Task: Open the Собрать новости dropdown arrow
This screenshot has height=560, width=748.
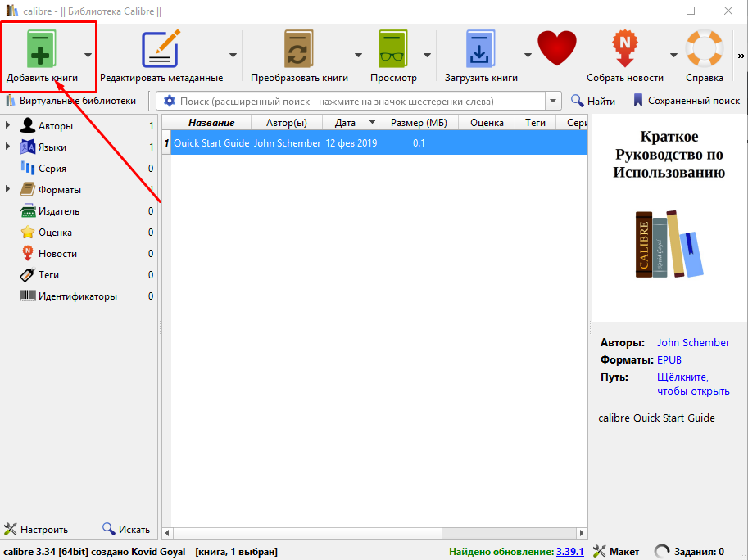Action: tap(673, 56)
